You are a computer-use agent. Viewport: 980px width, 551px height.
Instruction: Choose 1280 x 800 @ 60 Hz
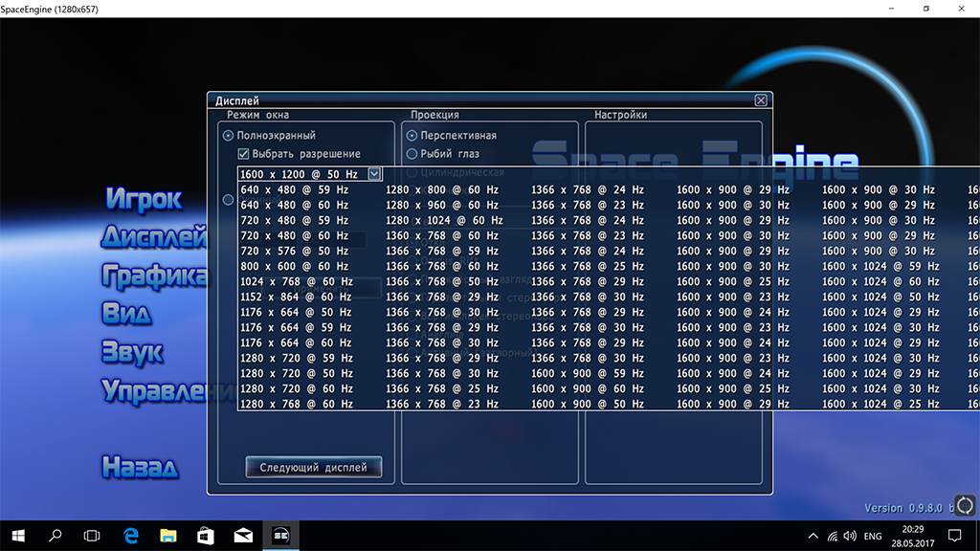point(442,189)
